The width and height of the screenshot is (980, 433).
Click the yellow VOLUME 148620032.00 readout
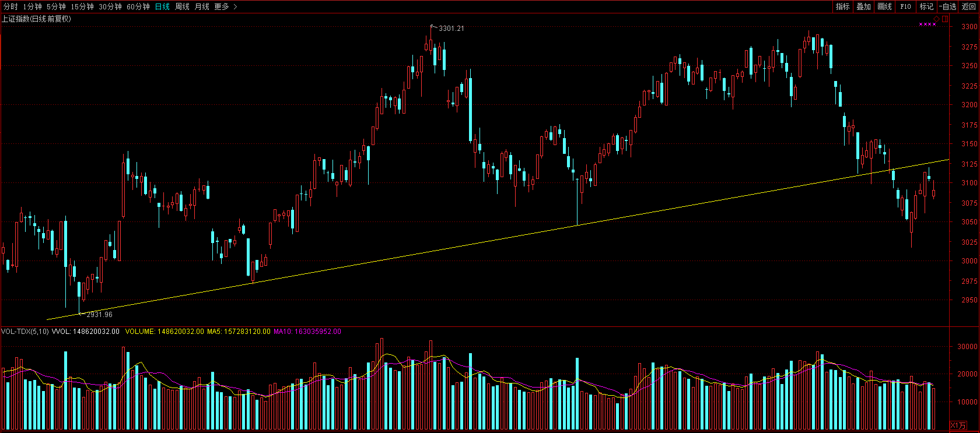(164, 332)
